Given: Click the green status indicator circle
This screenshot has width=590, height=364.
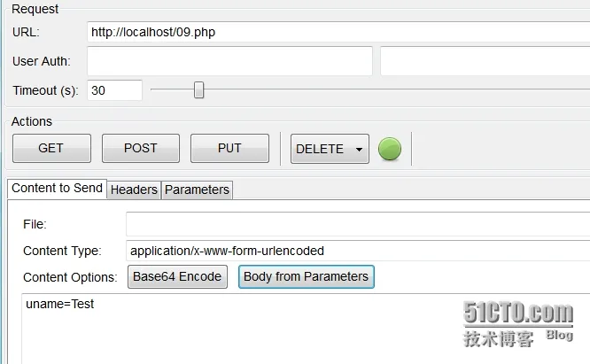Looking at the screenshot, I should [x=390, y=149].
